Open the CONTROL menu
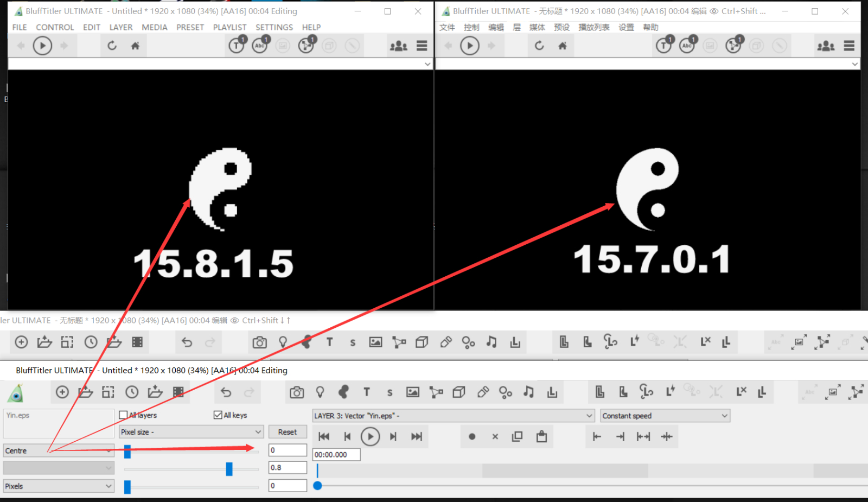The height and width of the screenshot is (502, 868). click(x=55, y=27)
